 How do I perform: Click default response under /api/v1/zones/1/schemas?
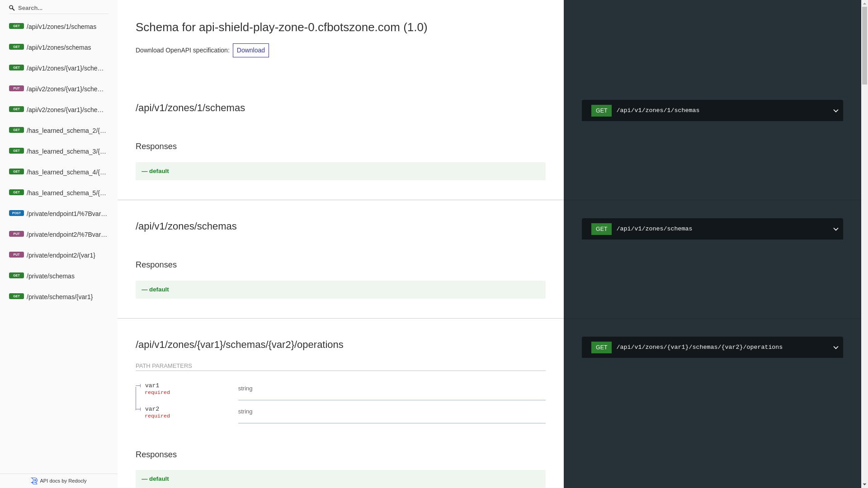pos(340,171)
